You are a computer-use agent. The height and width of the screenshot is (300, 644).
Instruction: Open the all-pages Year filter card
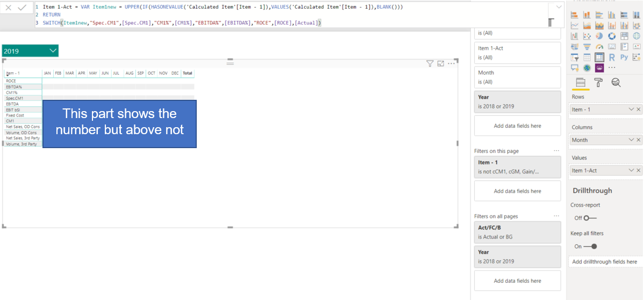(x=517, y=257)
